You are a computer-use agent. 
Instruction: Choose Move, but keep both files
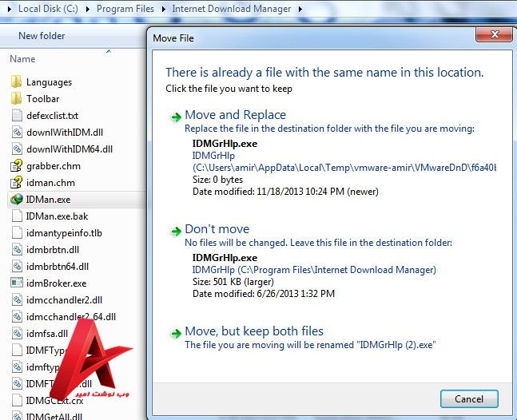(x=254, y=331)
